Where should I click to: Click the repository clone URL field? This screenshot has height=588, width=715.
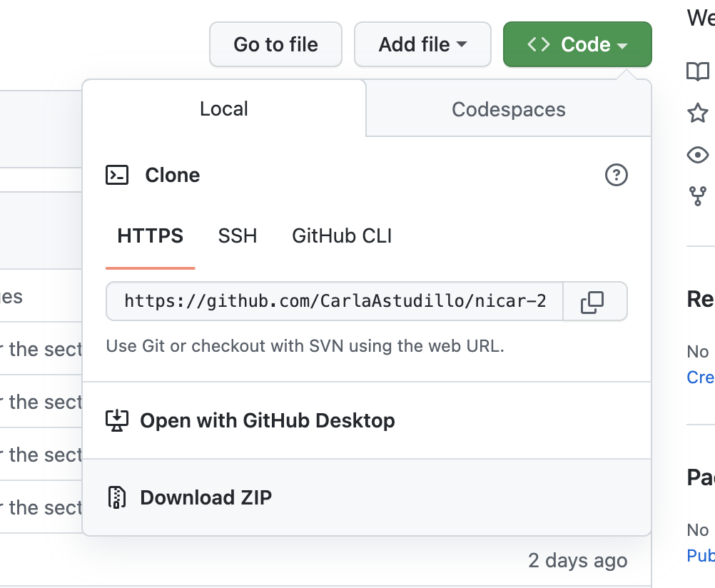pos(335,301)
